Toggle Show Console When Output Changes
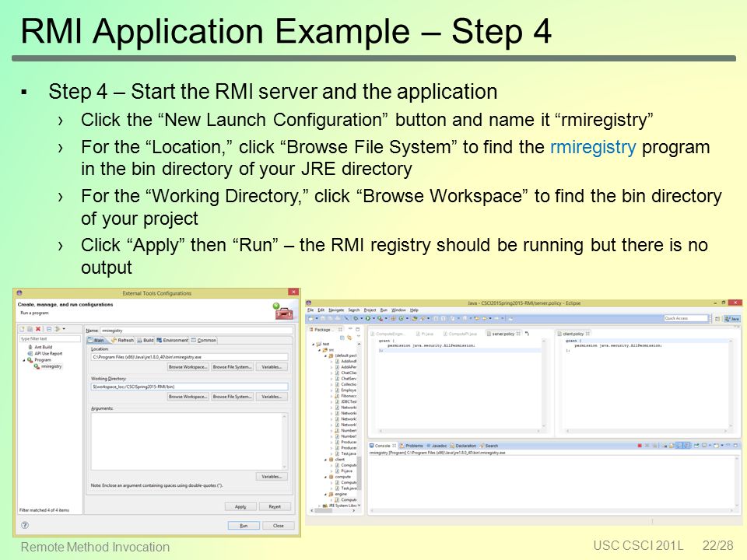The image size is (747, 560). [679, 446]
